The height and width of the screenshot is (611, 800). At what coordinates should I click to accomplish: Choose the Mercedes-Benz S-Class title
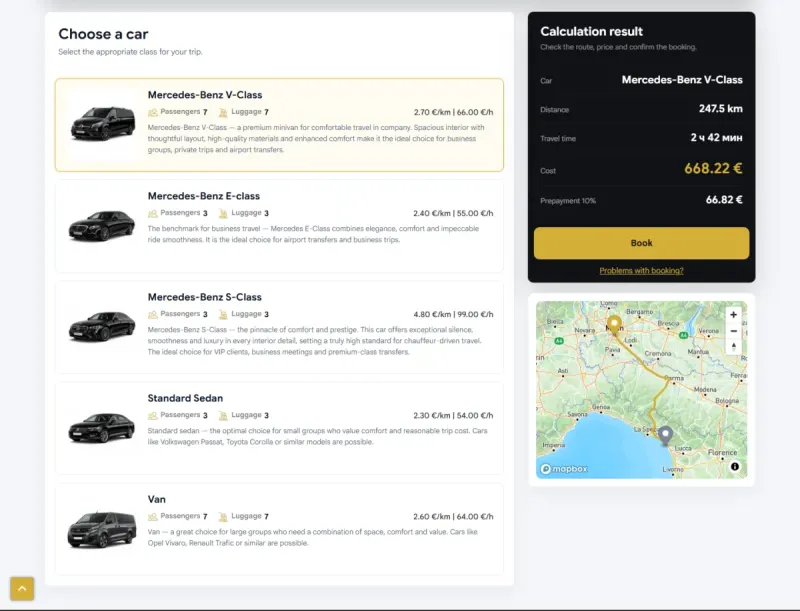pos(205,297)
